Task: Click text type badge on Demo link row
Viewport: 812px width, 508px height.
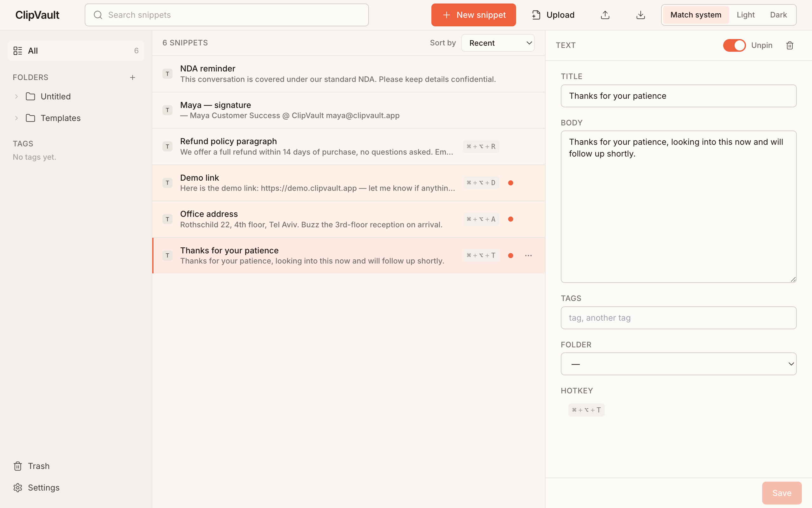Action: point(167,183)
